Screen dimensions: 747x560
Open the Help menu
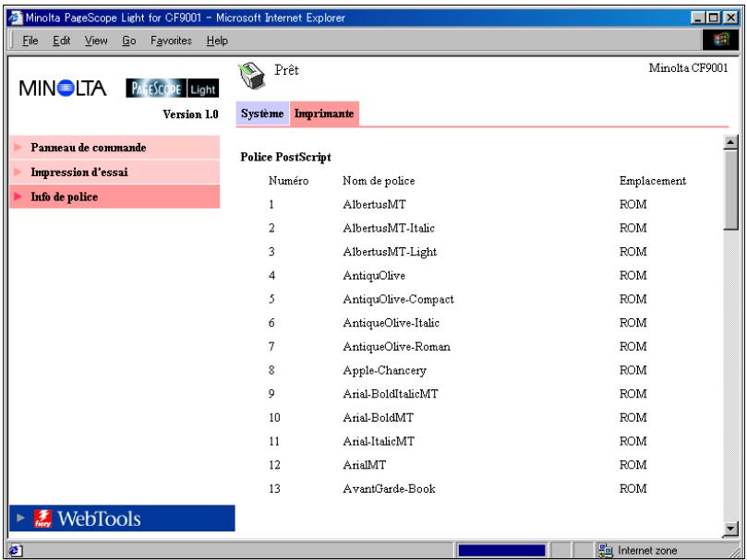[x=217, y=41]
